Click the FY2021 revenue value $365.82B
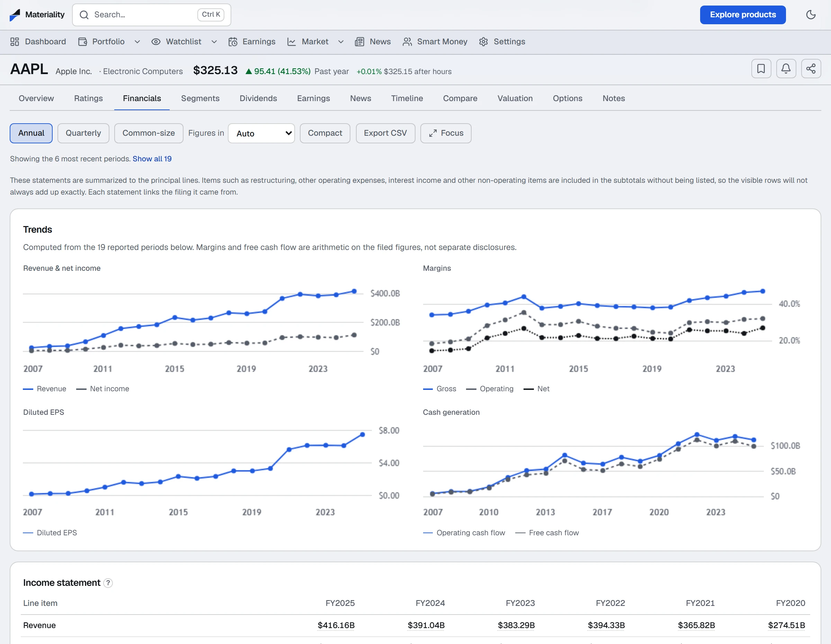Viewport: 831px width, 644px height. (x=696, y=625)
